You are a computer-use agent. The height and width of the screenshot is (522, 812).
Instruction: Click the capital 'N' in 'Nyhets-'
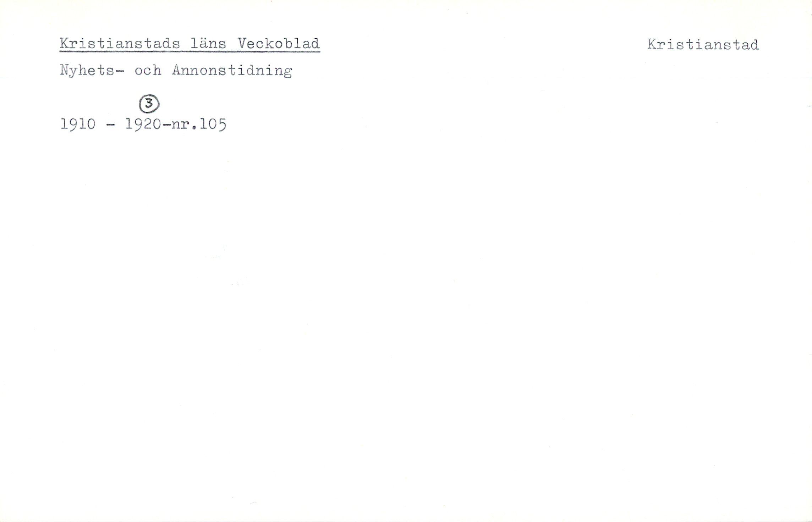point(64,70)
